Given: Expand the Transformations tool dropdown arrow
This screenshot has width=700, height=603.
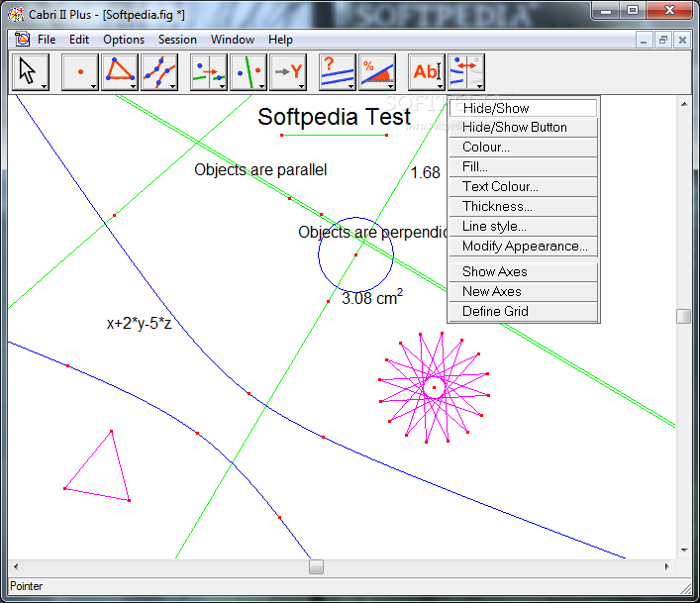Looking at the screenshot, I should (262, 86).
